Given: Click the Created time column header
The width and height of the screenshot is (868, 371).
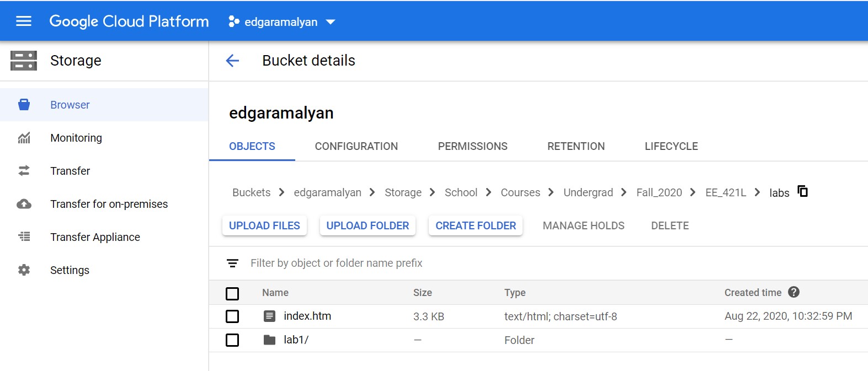Looking at the screenshot, I should pos(753,293).
